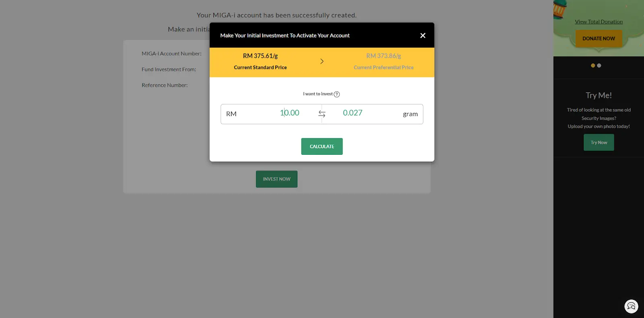Click the 'gram' unit label
This screenshot has height=318, width=644.
coord(410,114)
